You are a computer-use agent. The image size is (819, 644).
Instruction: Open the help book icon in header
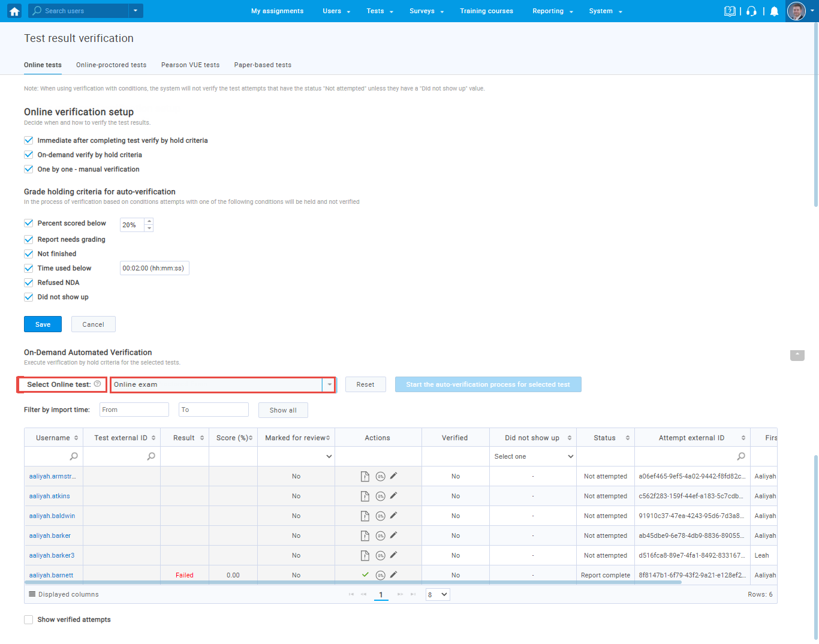pyautogui.click(x=729, y=11)
